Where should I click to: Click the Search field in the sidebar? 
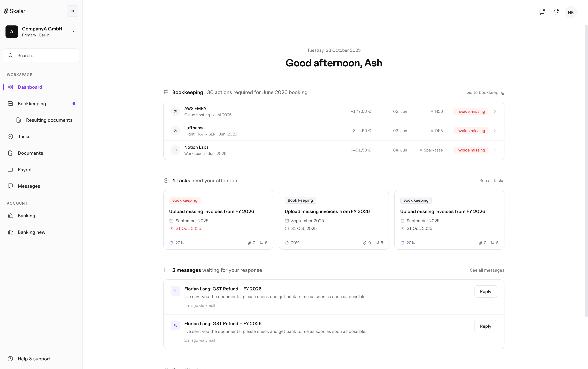point(41,55)
